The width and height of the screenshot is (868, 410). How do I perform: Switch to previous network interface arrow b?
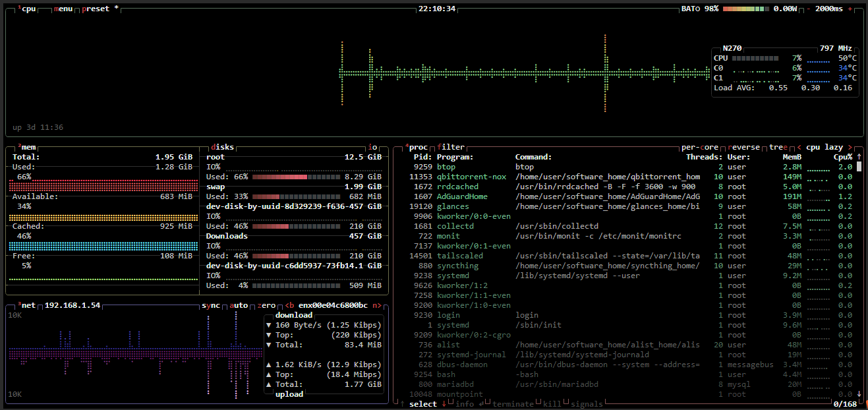coord(289,305)
